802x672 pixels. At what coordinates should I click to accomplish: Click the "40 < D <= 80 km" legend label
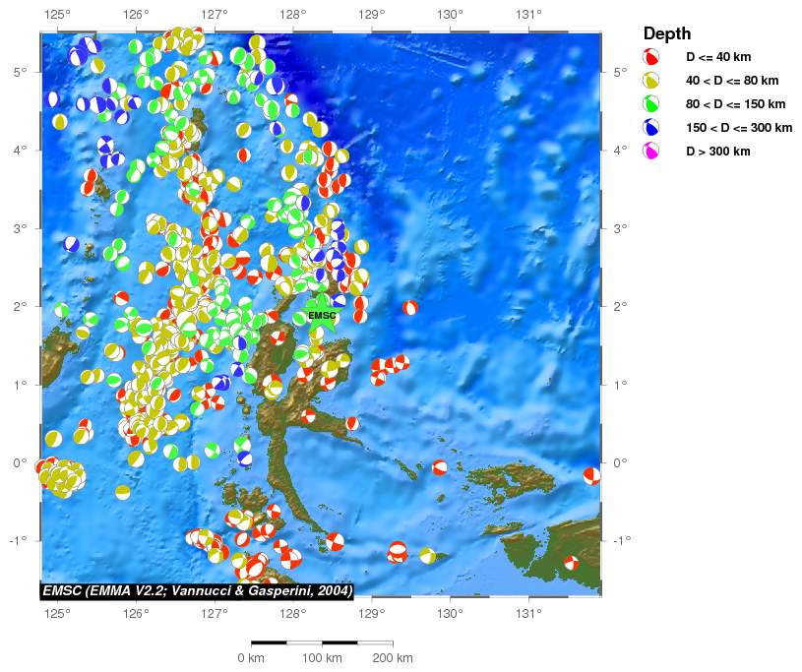pyautogui.click(x=732, y=81)
